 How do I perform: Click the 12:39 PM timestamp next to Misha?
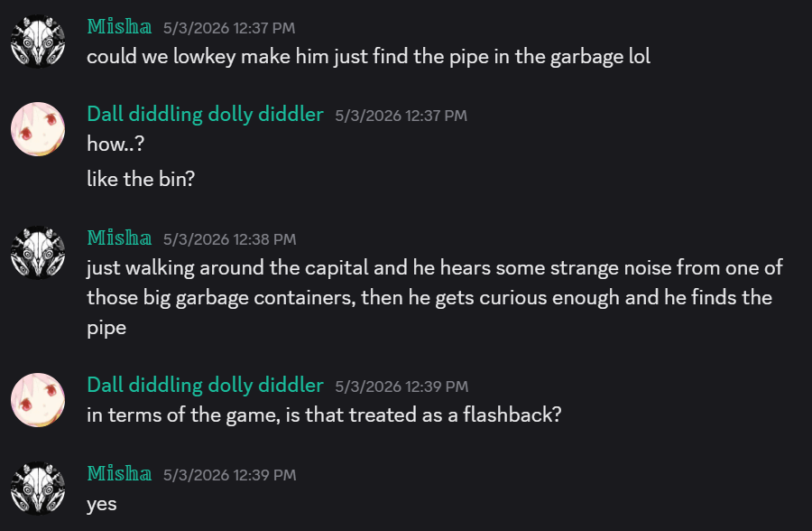click(229, 475)
